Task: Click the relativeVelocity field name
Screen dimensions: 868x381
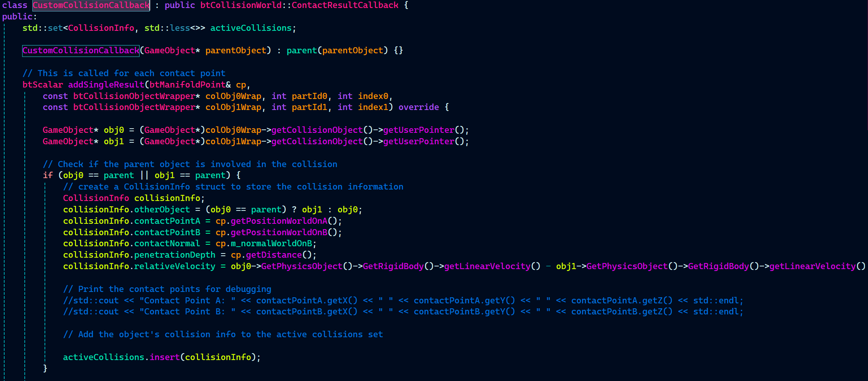Action: click(x=175, y=266)
